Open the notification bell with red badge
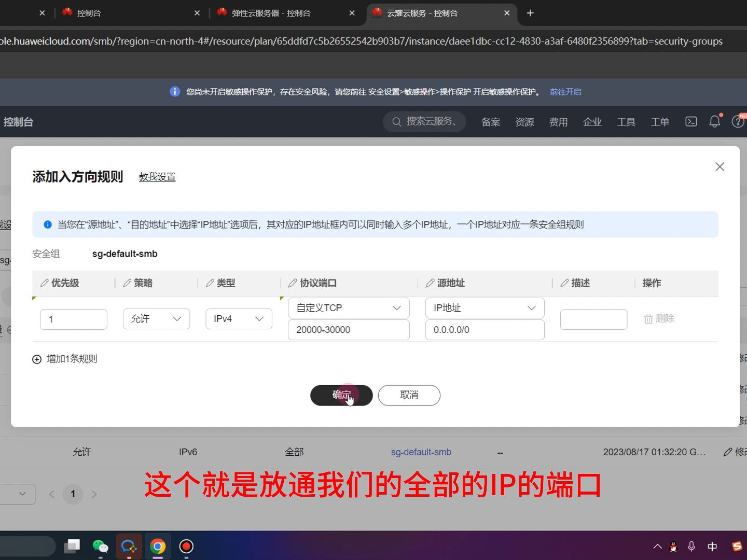 click(x=714, y=121)
